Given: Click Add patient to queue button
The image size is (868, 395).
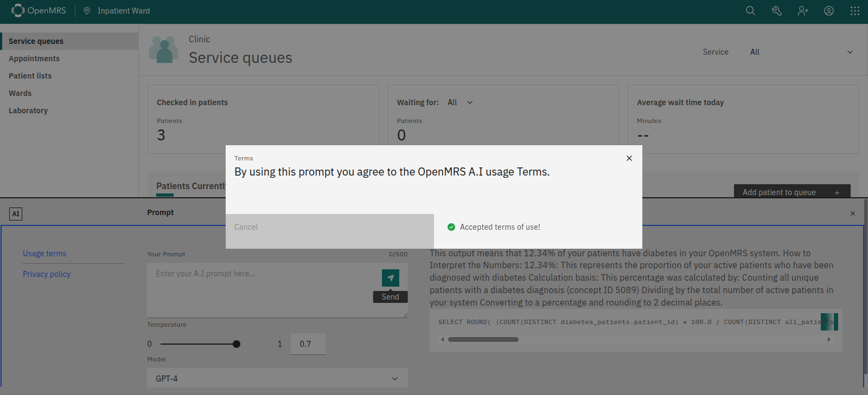Looking at the screenshot, I should pyautogui.click(x=792, y=192).
